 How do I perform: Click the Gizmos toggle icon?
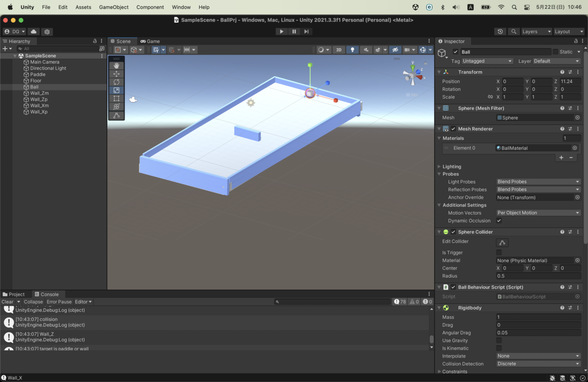pos(423,50)
